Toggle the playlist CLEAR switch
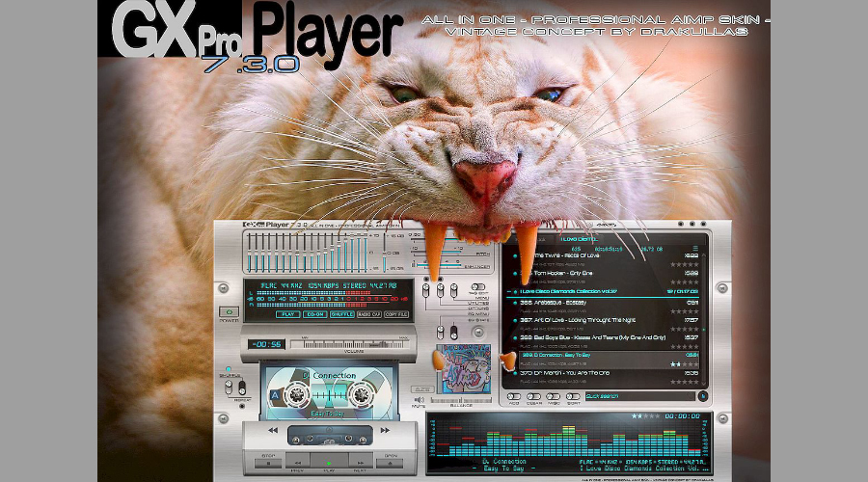Screen dimensions: 868x482 click(533, 397)
